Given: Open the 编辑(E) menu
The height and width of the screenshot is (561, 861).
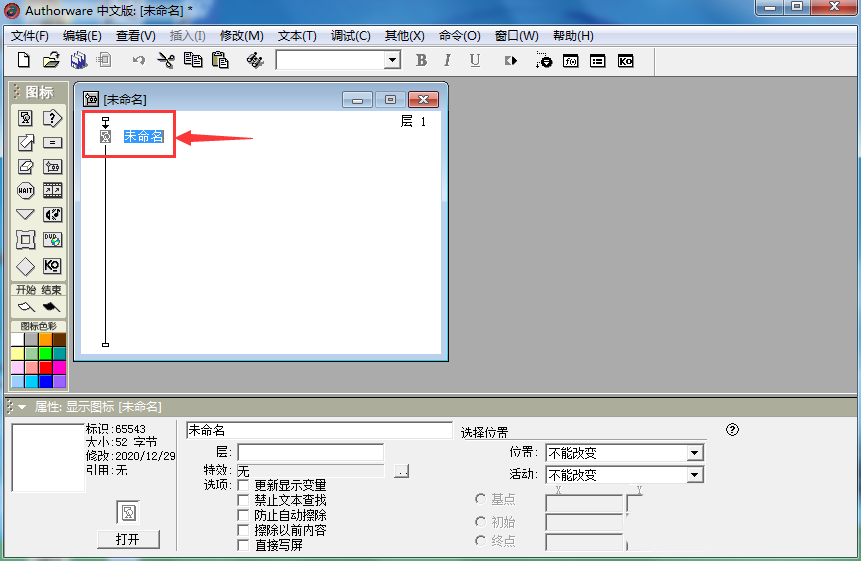Looking at the screenshot, I should click(x=82, y=36).
